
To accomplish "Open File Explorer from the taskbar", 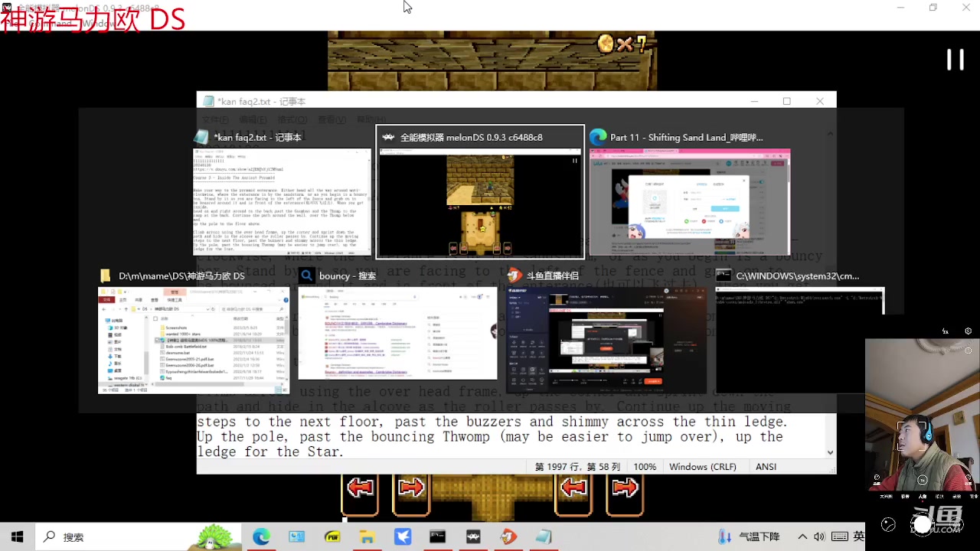I will pyautogui.click(x=367, y=536).
